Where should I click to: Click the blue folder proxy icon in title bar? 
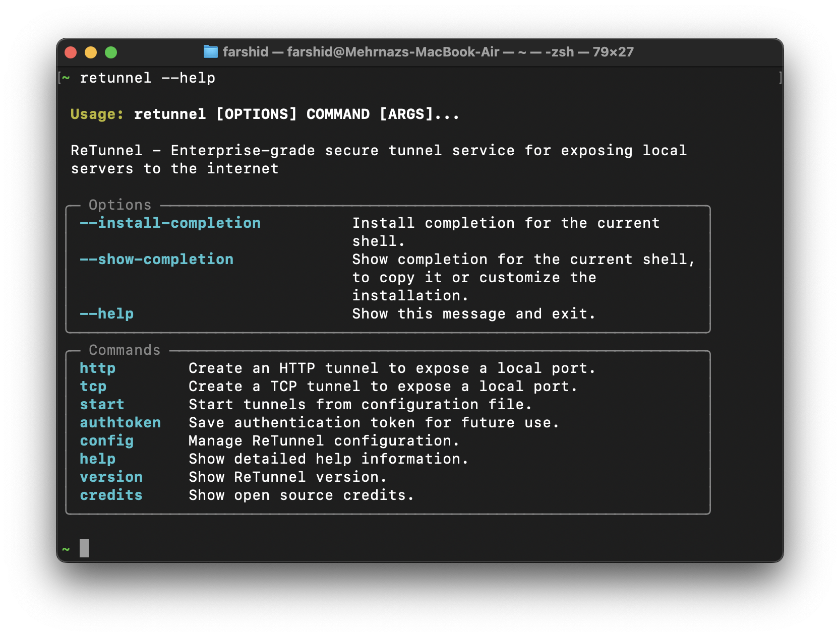210,51
